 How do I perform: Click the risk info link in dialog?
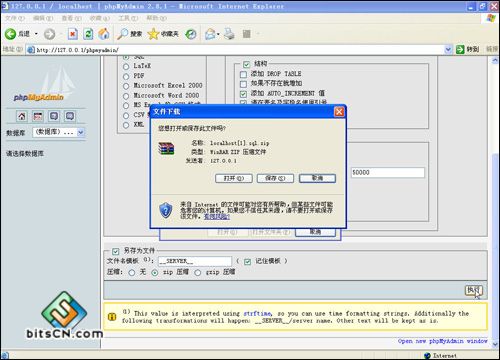pyautogui.click(x=217, y=217)
